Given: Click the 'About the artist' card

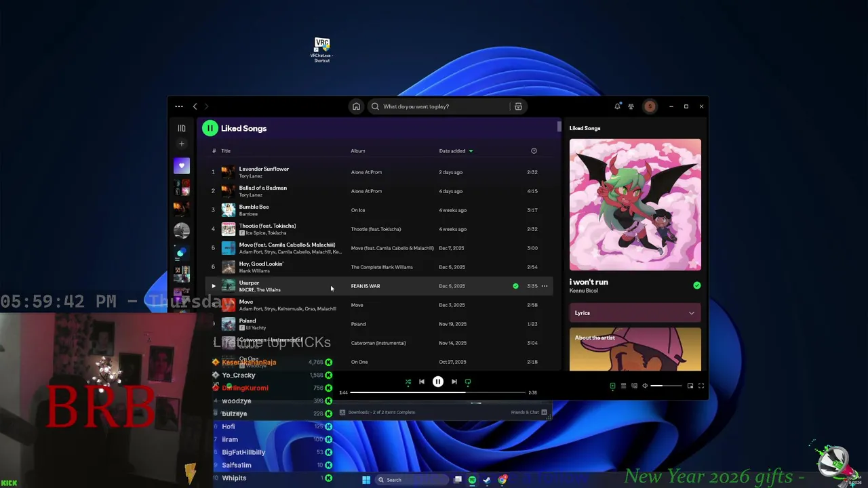Looking at the screenshot, I should (x=635, y=350).
